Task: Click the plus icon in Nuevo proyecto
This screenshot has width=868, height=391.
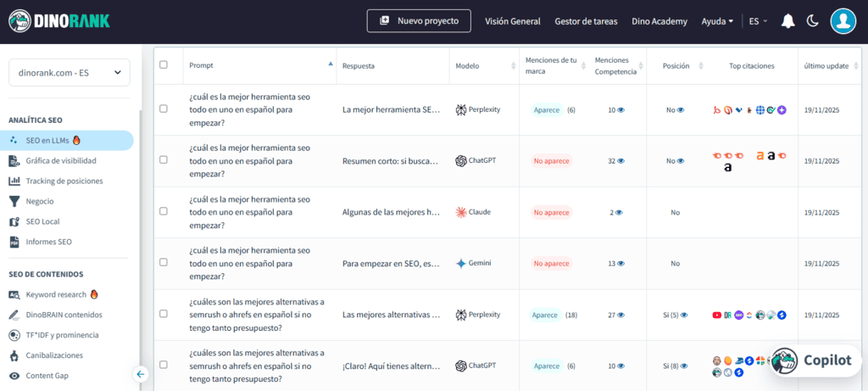Action: (x=384, y=21)
